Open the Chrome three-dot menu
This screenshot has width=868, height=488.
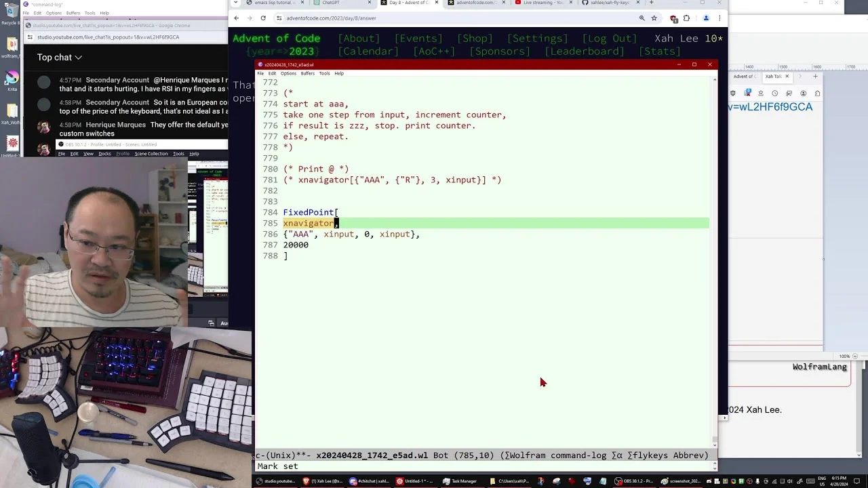(719, 18)
